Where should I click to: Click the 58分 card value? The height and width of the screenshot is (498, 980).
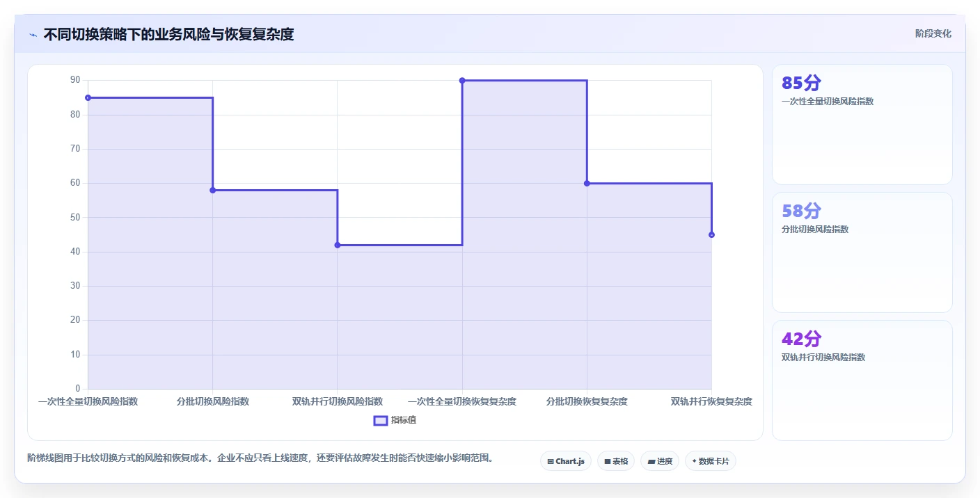(801, 211)
